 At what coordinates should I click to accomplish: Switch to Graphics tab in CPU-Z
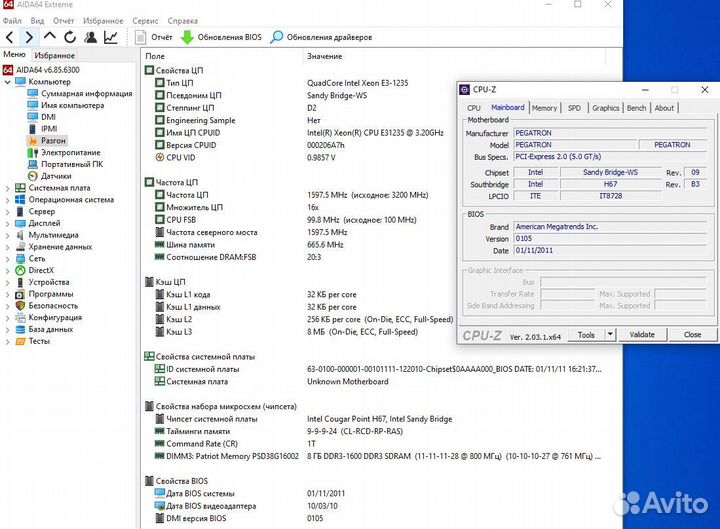pos(606,108)
